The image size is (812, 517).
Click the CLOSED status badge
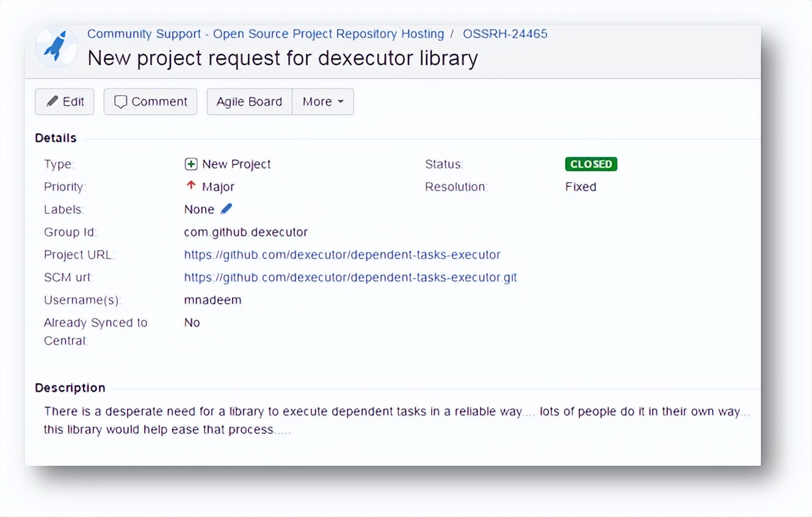click(x=591, y=164)
